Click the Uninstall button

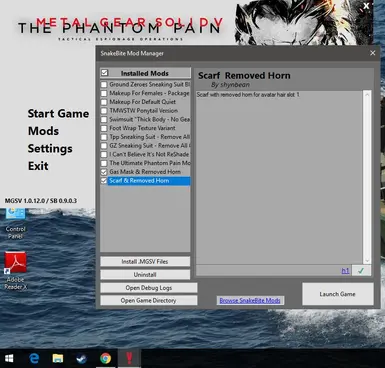(145, 275)
